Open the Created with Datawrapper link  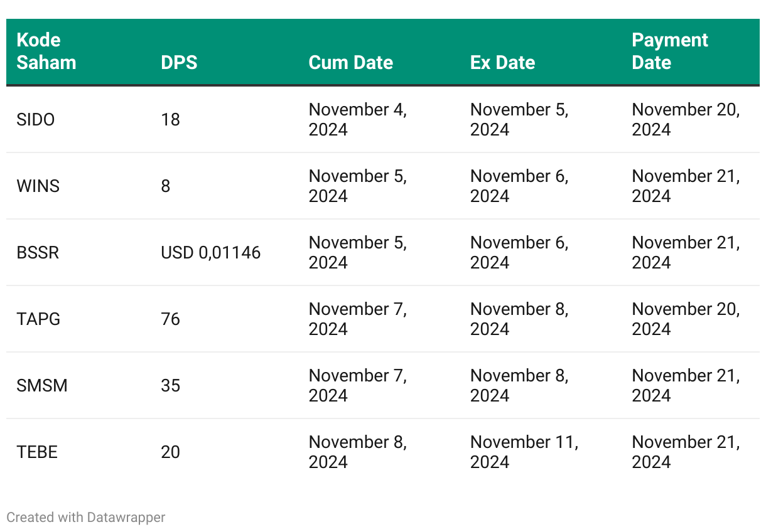click(x=86, y=518)
